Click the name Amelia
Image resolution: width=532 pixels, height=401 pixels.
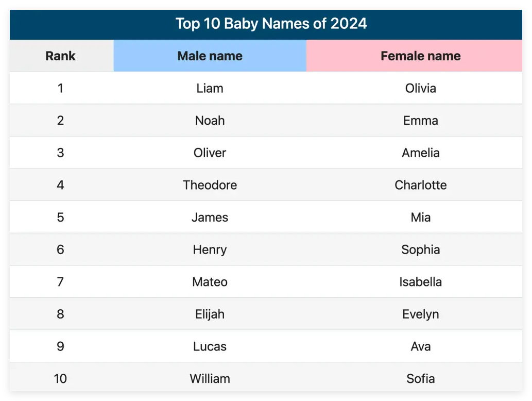tap(420, 153)
